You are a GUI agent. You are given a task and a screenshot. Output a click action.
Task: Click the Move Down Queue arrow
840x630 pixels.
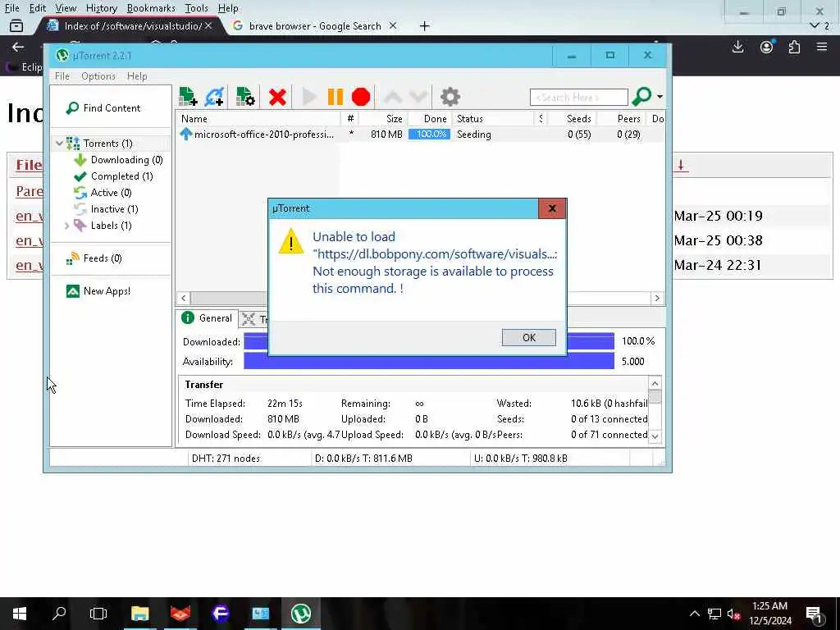[418, 98]
